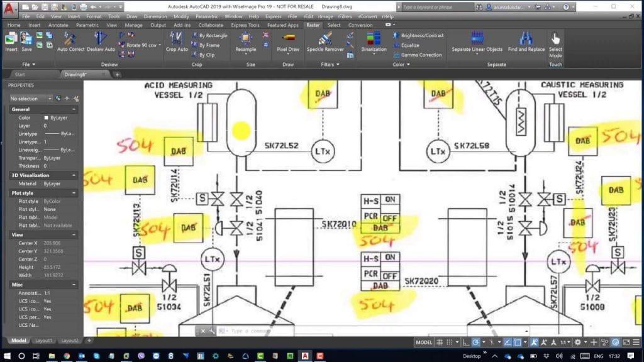Run the Deskew Auto tool

(101, 42)
